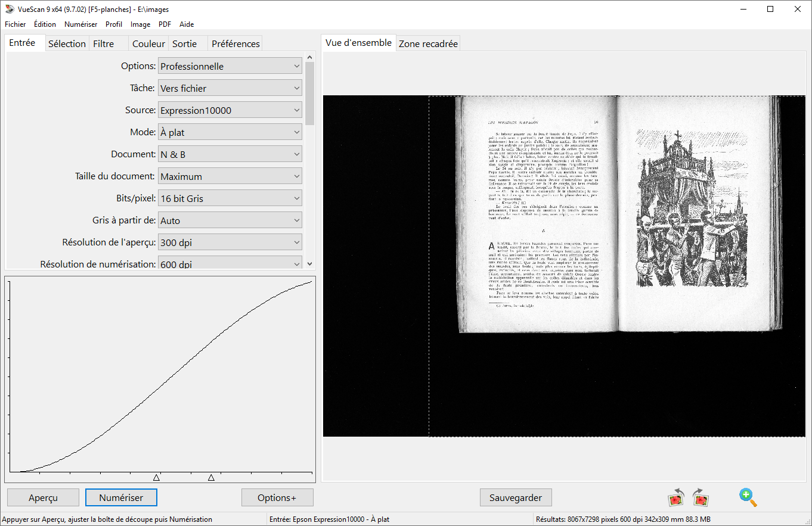Select the Vue d'ensemble preview tab
812x526 pixels.
pos(358,43)
